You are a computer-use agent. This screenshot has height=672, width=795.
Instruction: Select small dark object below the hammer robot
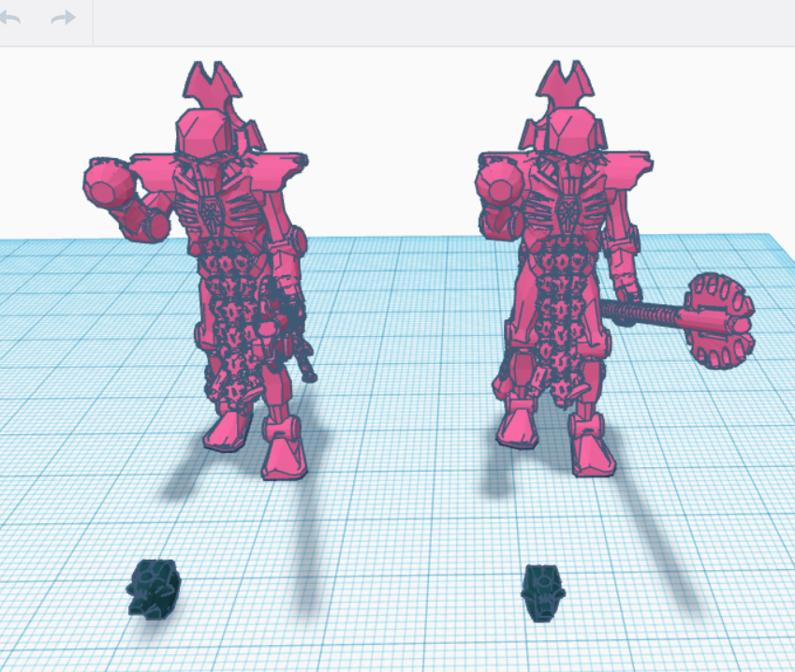point(542,592)
